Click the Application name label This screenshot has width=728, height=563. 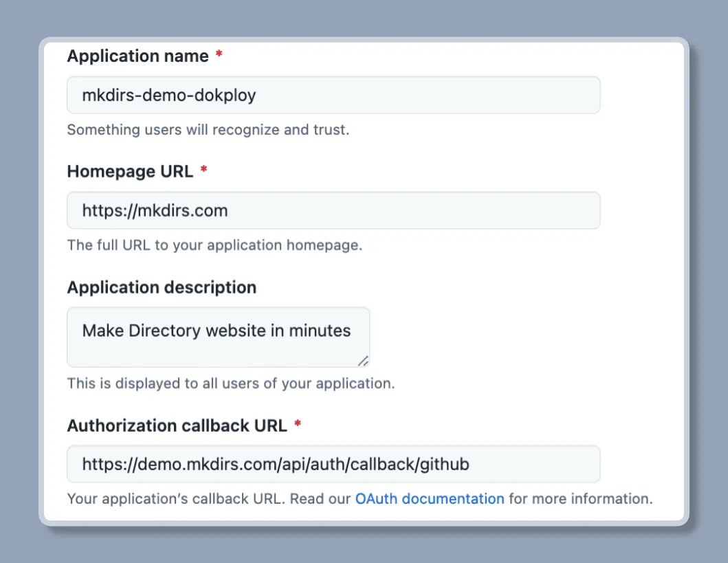point(137,56)
